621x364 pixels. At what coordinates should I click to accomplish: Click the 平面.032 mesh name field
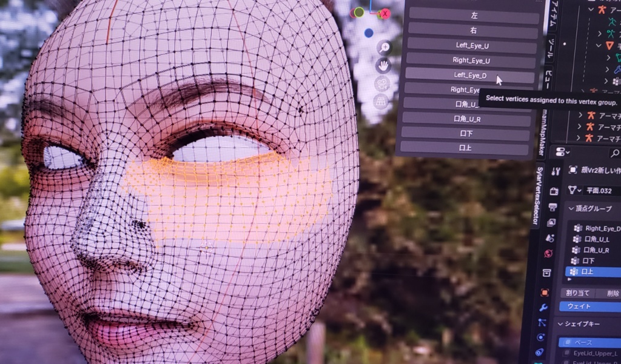tap(601, 190)
